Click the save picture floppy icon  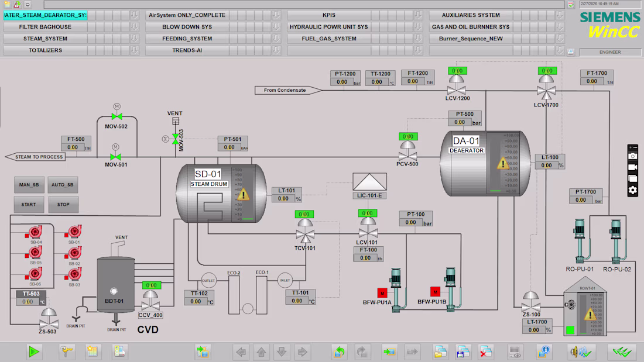[x=463, y=351]
